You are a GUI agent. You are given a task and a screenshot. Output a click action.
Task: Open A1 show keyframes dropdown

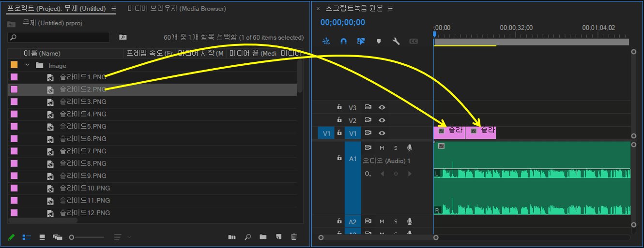tap(368, 174)
